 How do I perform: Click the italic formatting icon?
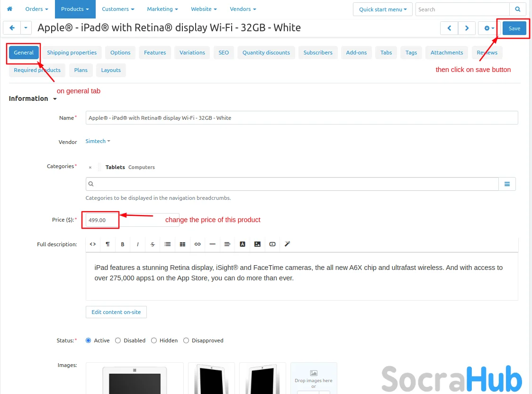[137, 244]
